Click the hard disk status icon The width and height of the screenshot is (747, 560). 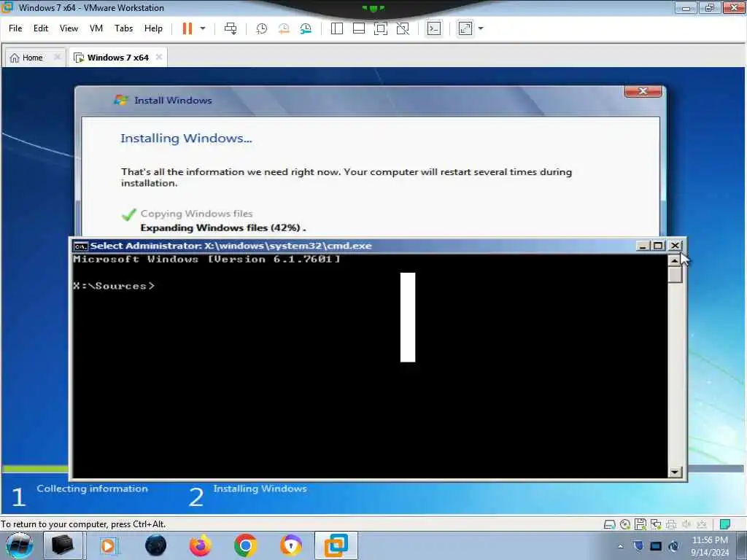point(610,525)
